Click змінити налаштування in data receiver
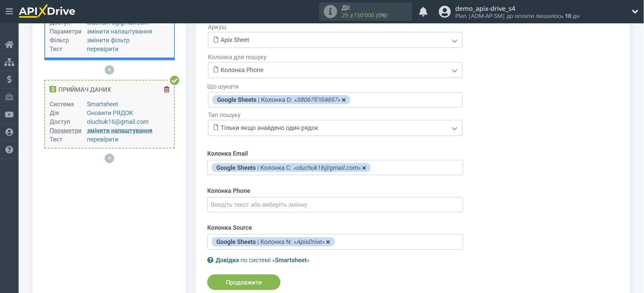Image resolution: width=644 pixels, height=293 pixels. pyautogui.click(x=120, y=131)
